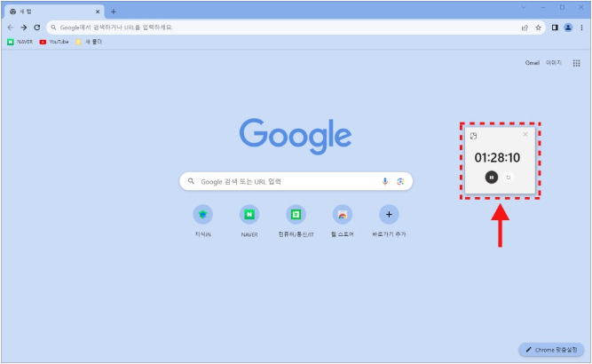Open the Chrome three-dot menu

(580, 28)
